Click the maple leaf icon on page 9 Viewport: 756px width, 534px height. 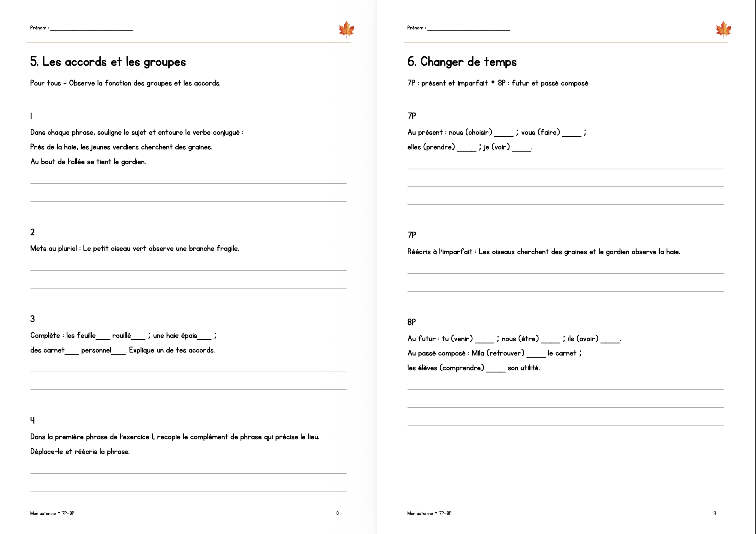(x=723, y=30)
